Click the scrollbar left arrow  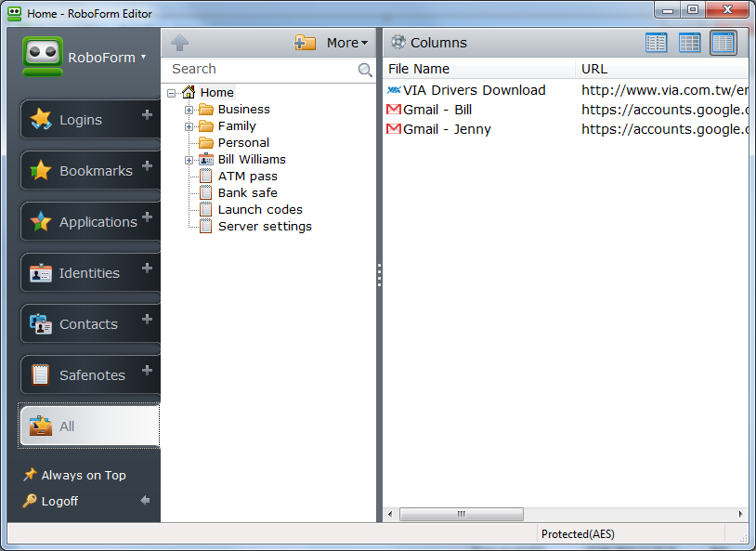click(390, 515)
